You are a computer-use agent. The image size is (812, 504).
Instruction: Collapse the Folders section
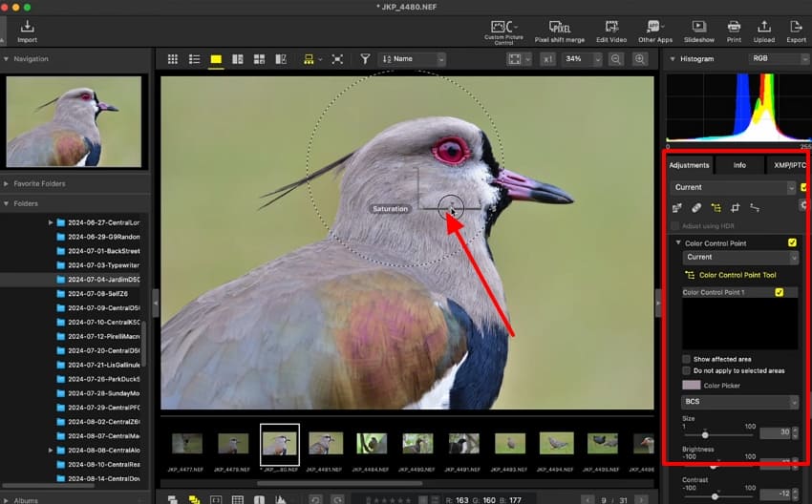tap(6, 203)
